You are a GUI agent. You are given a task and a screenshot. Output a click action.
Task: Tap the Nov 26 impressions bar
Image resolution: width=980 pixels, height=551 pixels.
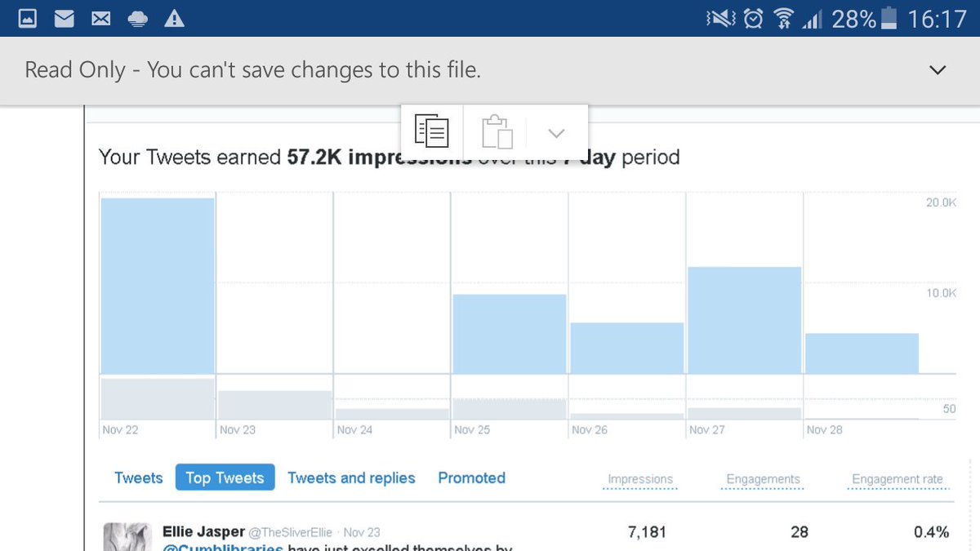(x=627, y=349)
